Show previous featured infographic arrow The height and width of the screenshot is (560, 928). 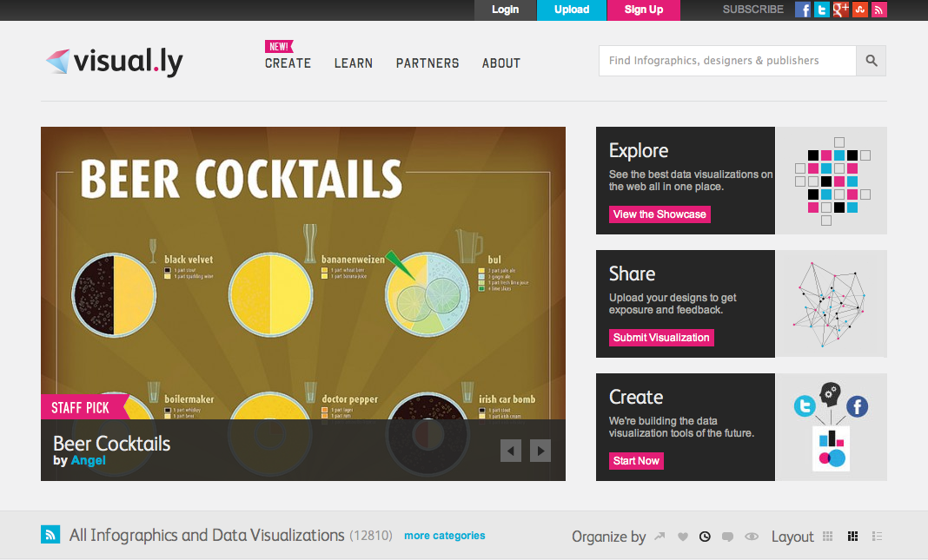coord(511,451)
